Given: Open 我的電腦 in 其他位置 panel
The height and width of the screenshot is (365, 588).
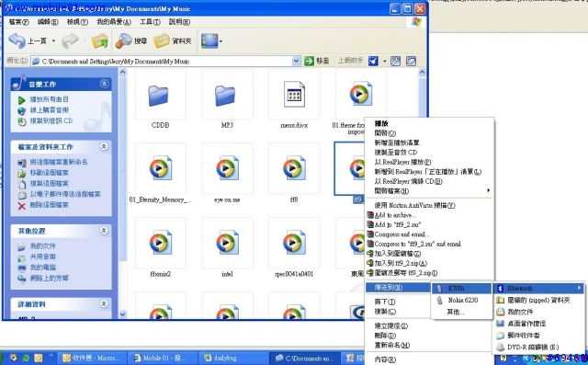Looking at the screenshot, I should point(43,268).
